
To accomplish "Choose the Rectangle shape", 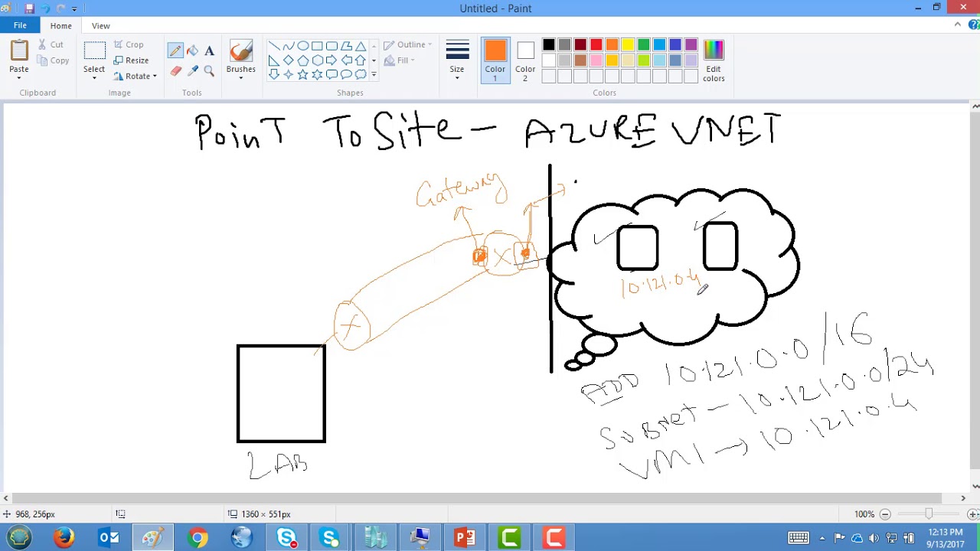I will point(317,46).
